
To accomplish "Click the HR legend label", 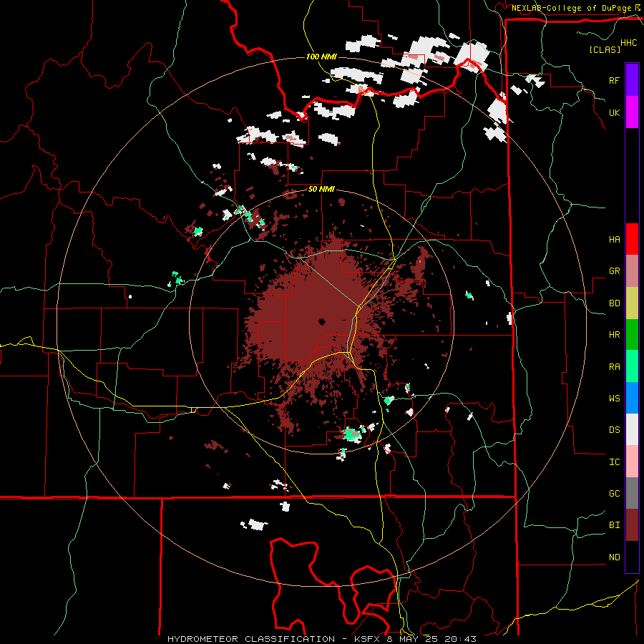I will [x=614, y=335].
